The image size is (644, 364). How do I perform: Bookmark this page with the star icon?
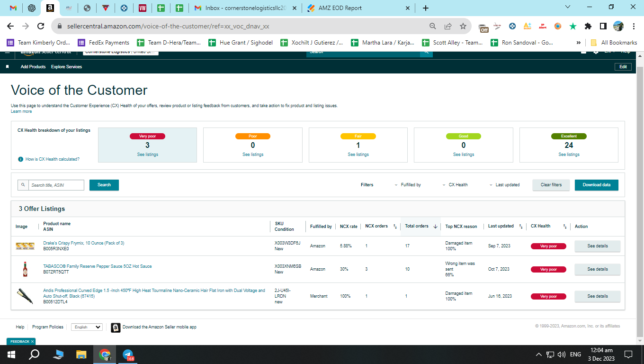[463, 26]
